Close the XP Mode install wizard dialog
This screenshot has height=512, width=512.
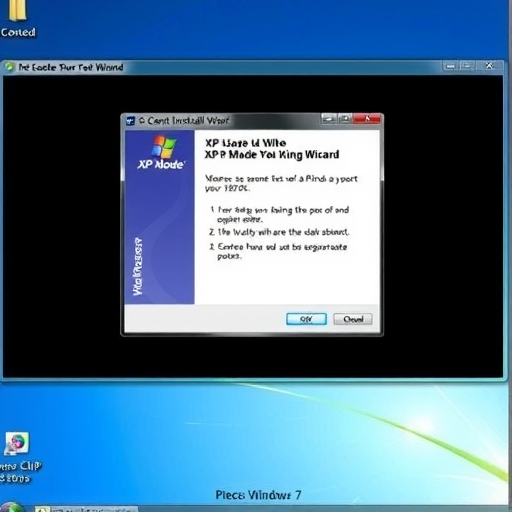(367, 119)
